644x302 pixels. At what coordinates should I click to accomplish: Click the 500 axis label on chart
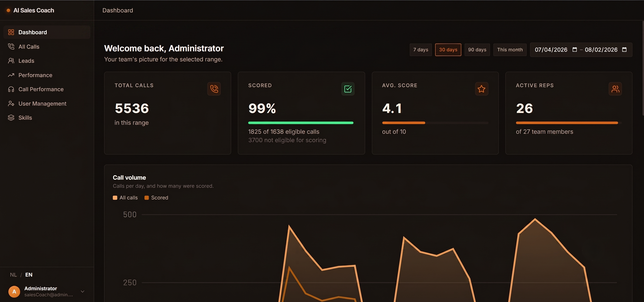pos(130,215)
